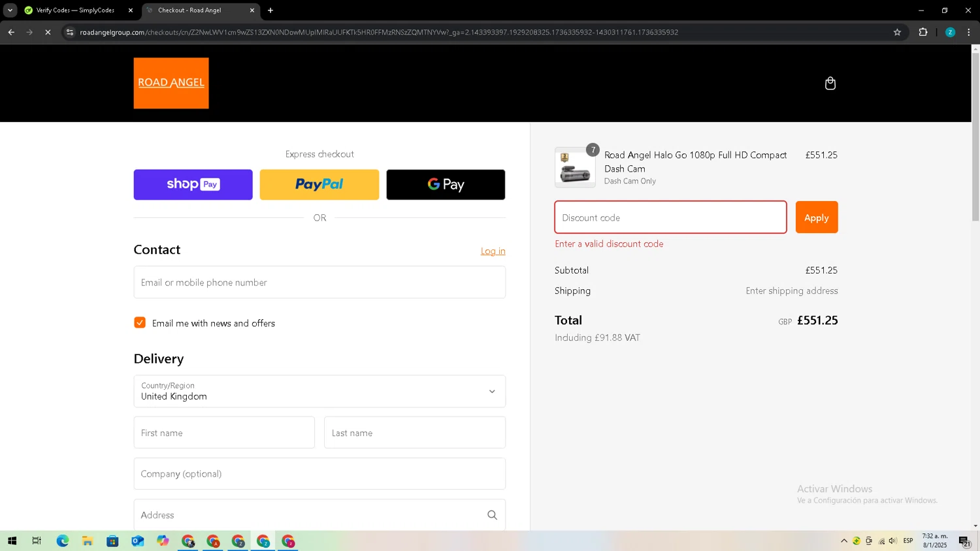The image size is (980, 551).
Task: Uncheck Email me with news and offers
Action: [140, 323]
